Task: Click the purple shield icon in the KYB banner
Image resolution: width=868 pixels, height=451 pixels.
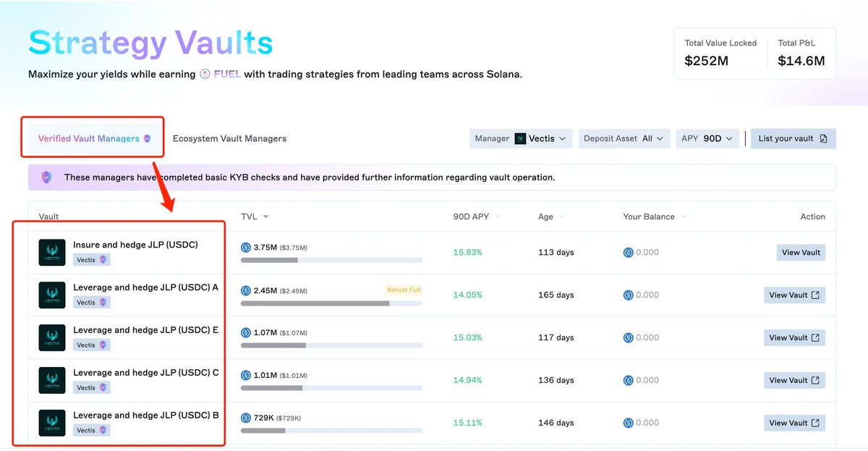Action: (46, 177)
